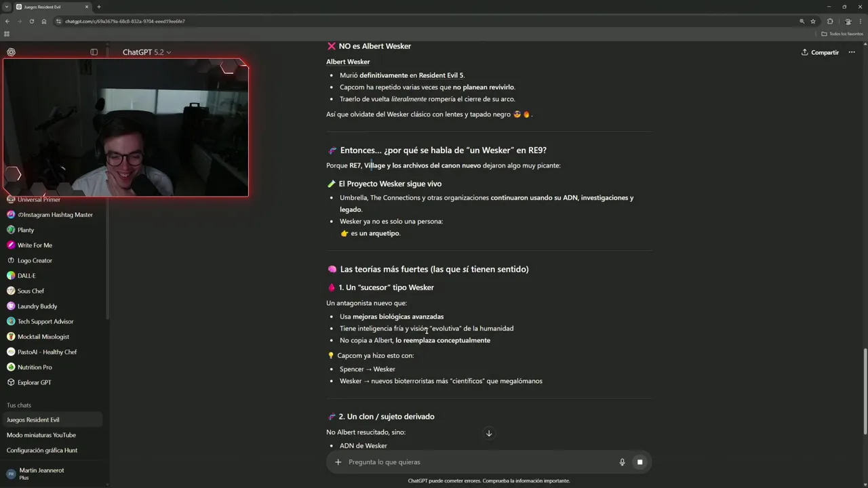Open the PastoAI - Healthy Chef GPT
868x488 pixels.
point(54,352)
